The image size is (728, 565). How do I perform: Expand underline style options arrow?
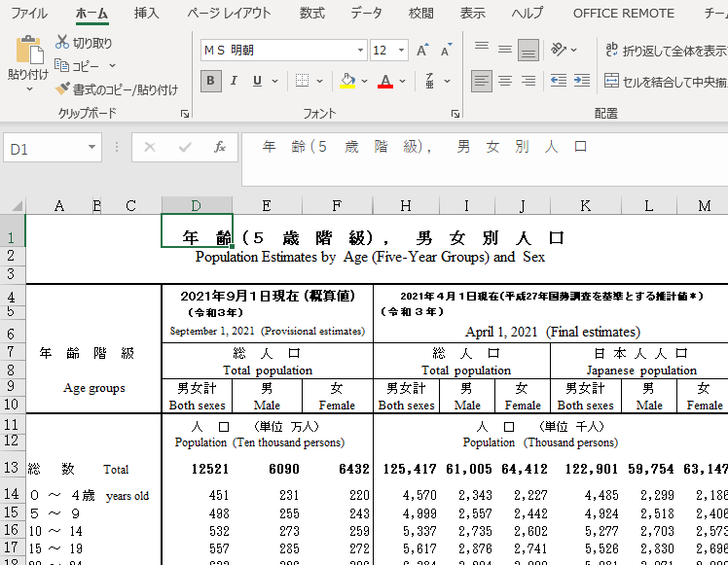(274, 81)
